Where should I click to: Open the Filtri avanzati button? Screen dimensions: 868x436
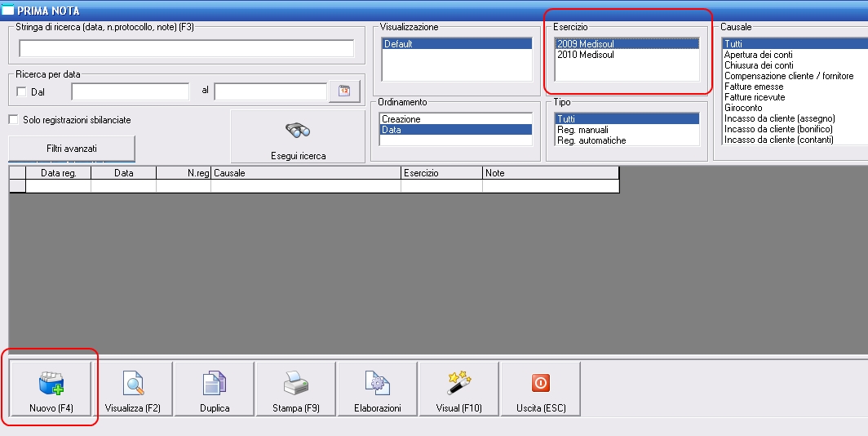72,149
